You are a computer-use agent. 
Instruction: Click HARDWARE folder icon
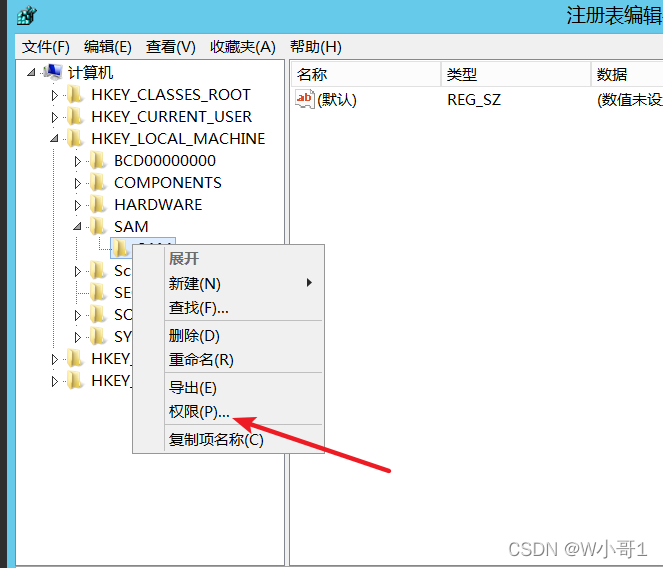98,204
